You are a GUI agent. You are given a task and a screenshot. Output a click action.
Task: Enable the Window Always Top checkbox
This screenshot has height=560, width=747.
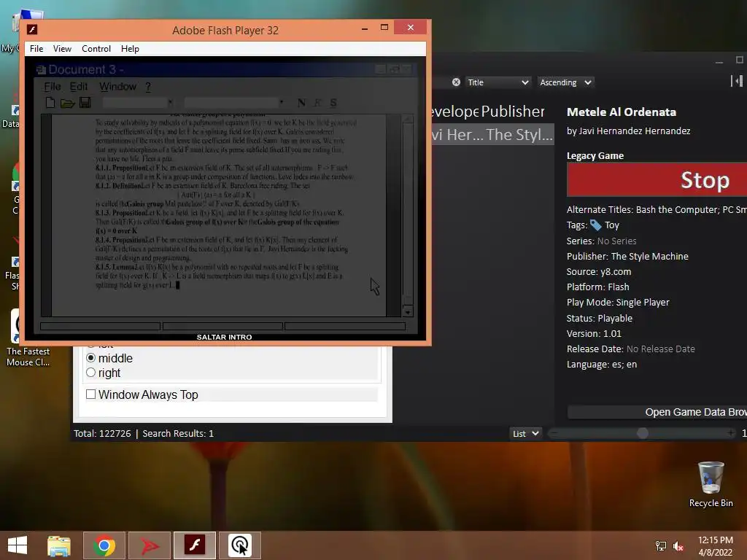click(91, 394)
